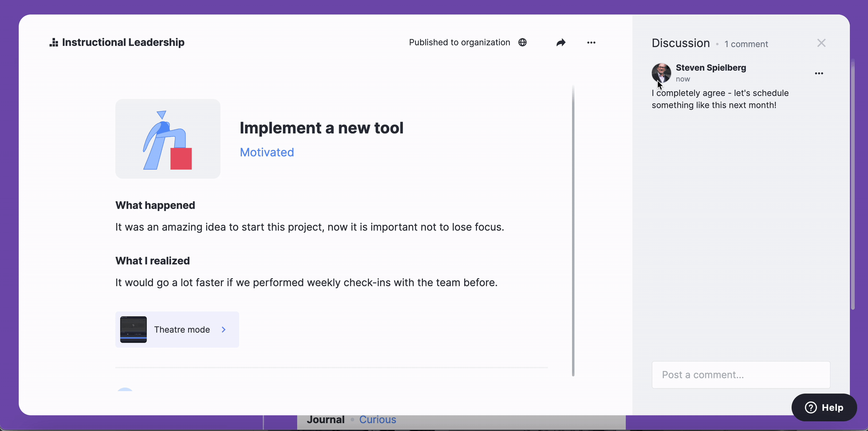Click the question mark Help icon

[811, 407]
